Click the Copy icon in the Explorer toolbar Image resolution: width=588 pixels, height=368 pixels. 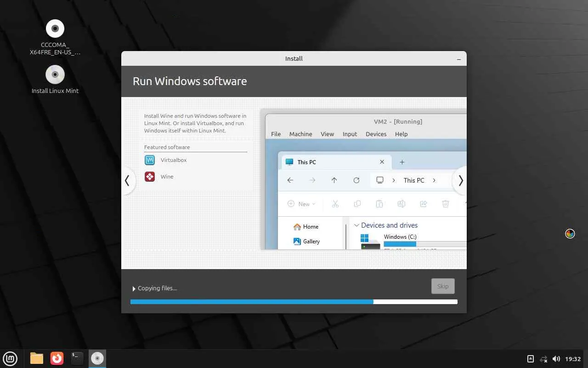tap(357, 204)
